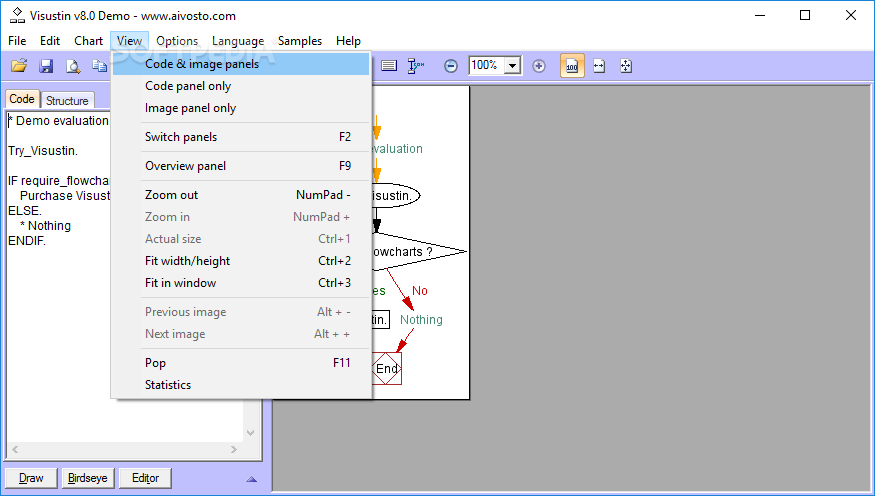Open the File menu

[17, 41]
